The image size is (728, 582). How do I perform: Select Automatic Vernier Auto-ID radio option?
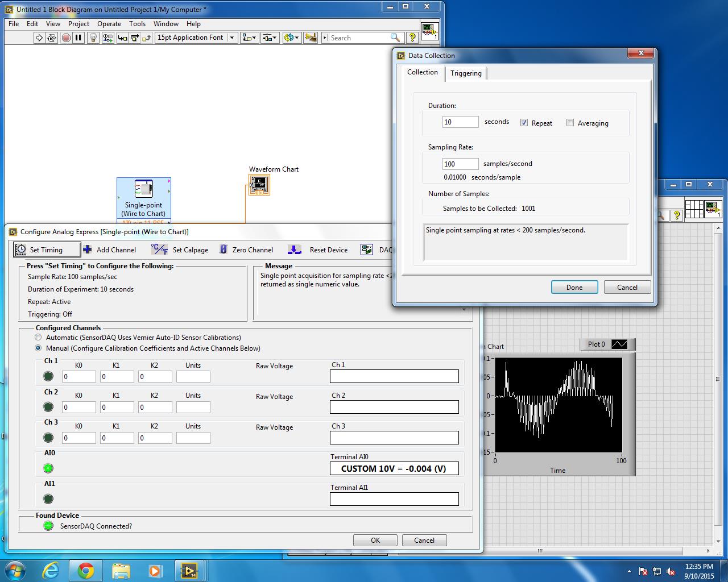pyautogui.click(x=38, y=337)
